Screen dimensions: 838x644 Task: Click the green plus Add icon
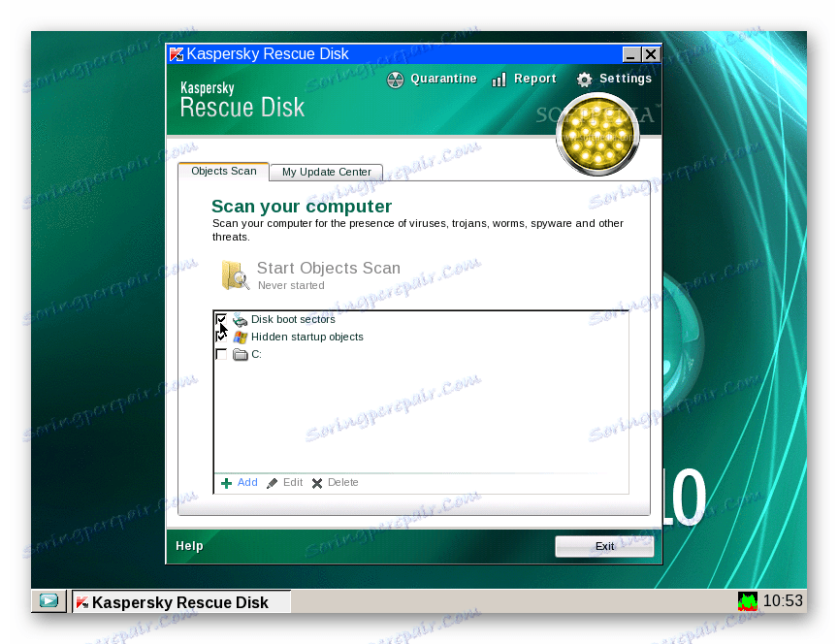(226, 483)
